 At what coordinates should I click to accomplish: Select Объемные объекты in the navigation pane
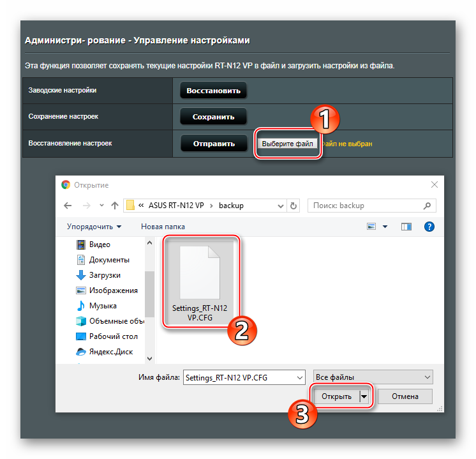(x=117, y=321)
